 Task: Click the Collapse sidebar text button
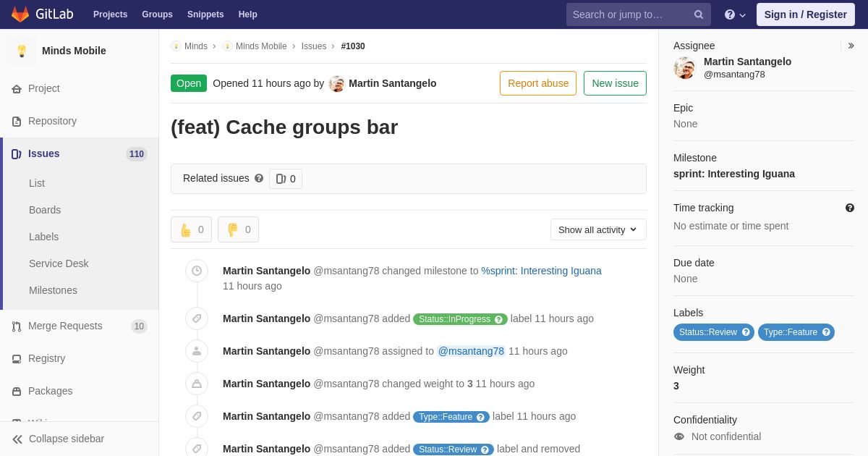(67, 439)
